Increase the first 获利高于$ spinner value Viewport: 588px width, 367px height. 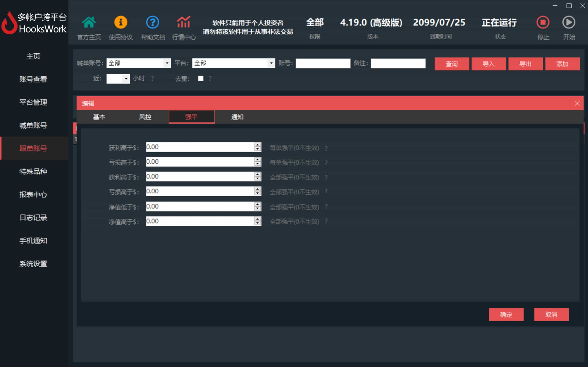257,145
